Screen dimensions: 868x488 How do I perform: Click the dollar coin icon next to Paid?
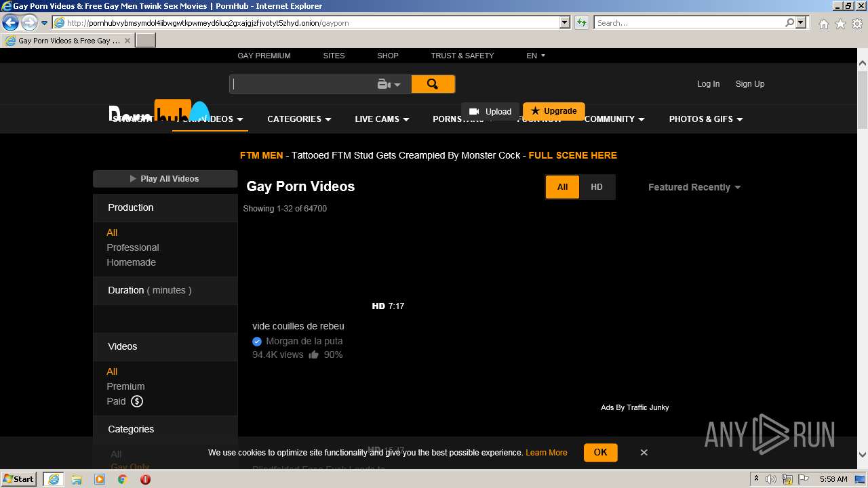pos(137,401)
